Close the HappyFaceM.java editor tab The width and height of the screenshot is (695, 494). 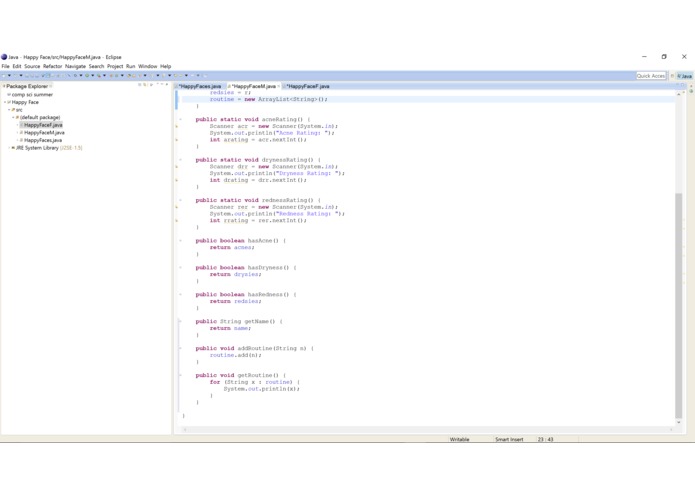[278, 86]
